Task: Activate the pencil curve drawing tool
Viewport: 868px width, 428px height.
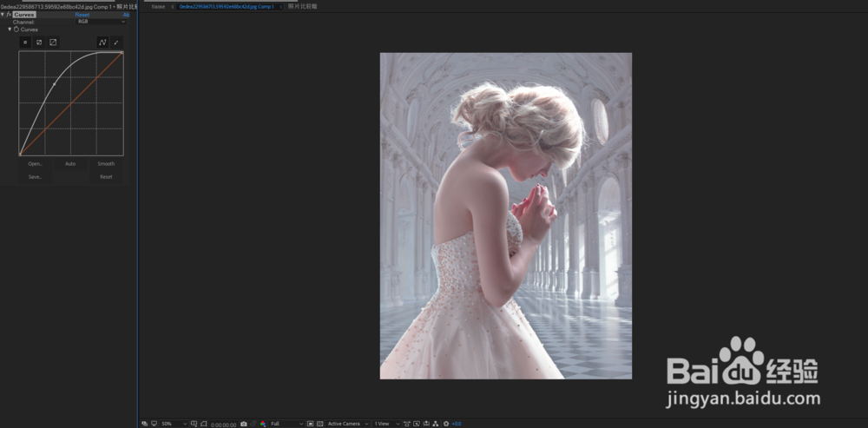Action: tap(116, 42)
